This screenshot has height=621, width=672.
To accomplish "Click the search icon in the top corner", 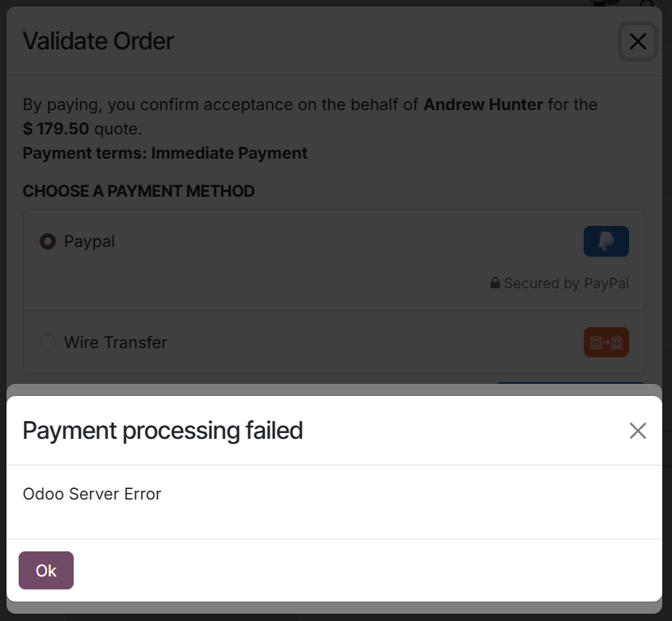I will pos(647,3).
